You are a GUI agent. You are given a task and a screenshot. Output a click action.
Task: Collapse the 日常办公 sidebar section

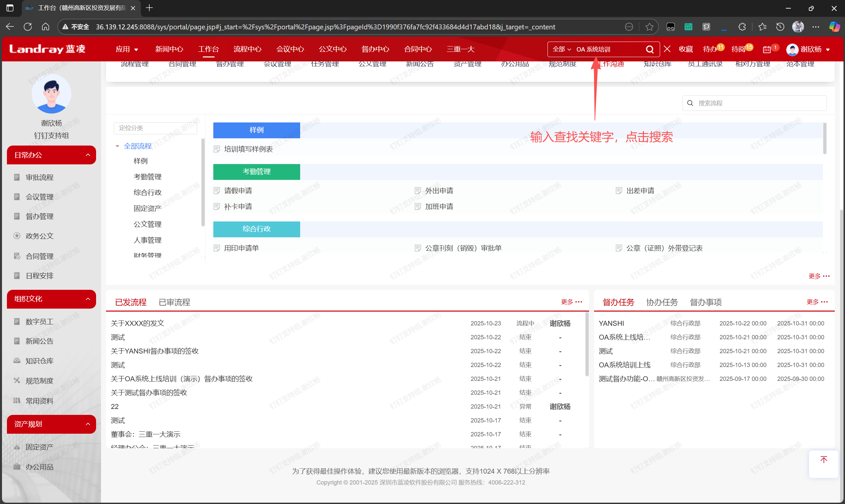coord(88,155)
